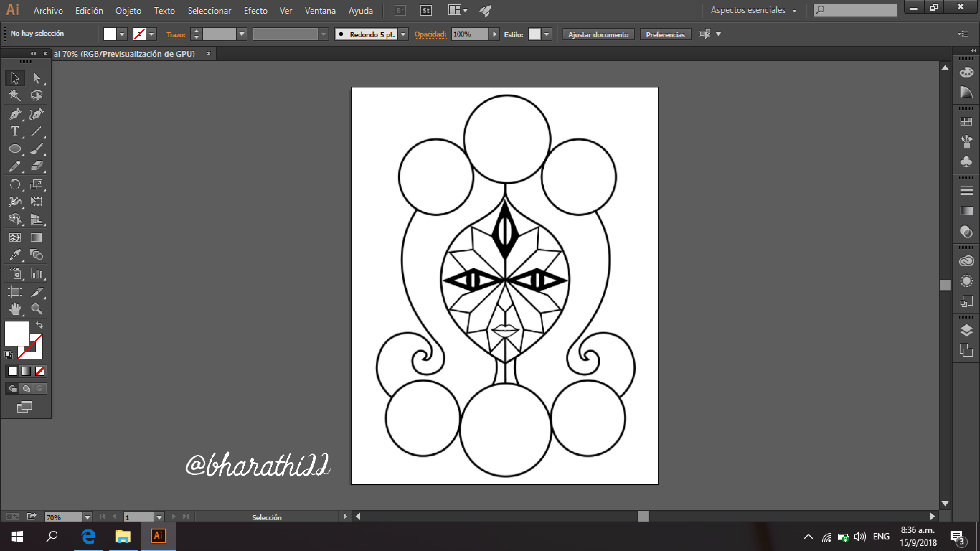Choose the Scale tool
The width and height of the screenshot is (980, 551).
[x=37, y=185]
